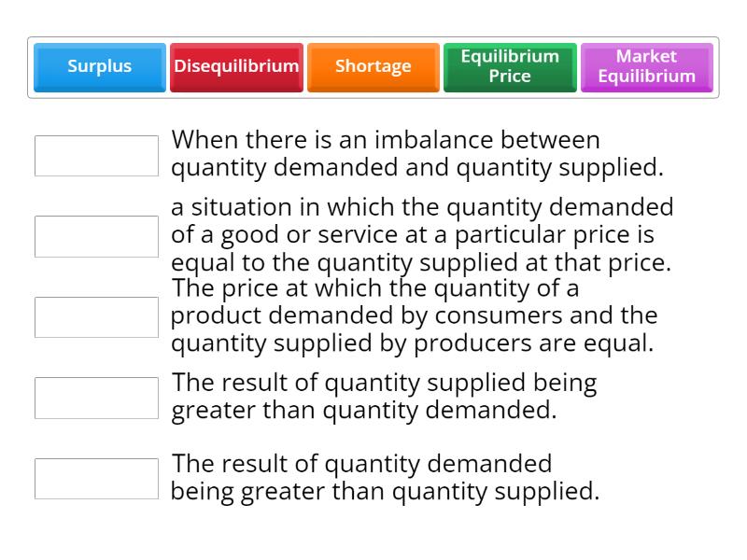This screenshot has height=560, width=747.
Task: Select the purple Market Equilibrium tile
Action: coord(646,66)
